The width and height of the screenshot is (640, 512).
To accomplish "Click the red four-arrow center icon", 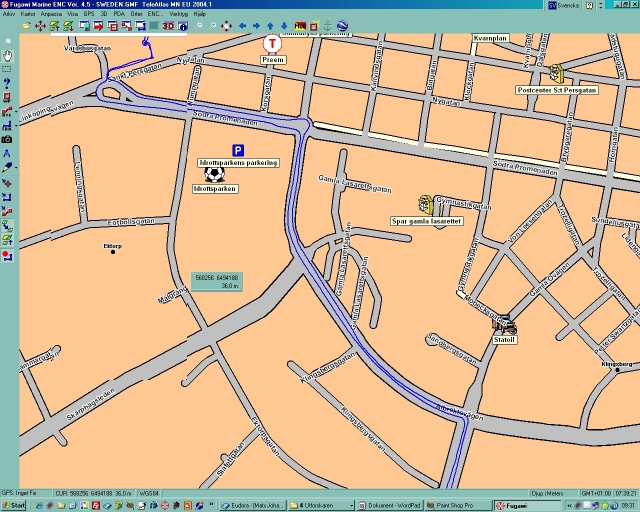I will (227, 26).
